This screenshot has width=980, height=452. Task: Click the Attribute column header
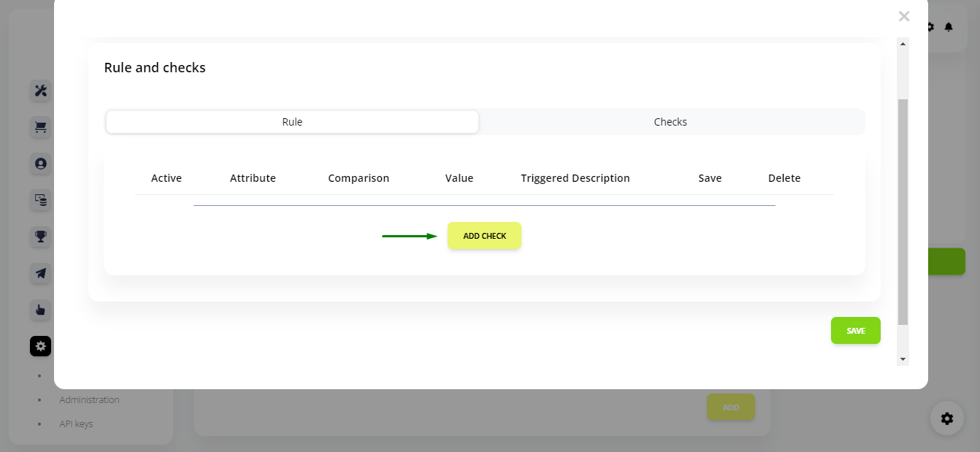(253, 178)
